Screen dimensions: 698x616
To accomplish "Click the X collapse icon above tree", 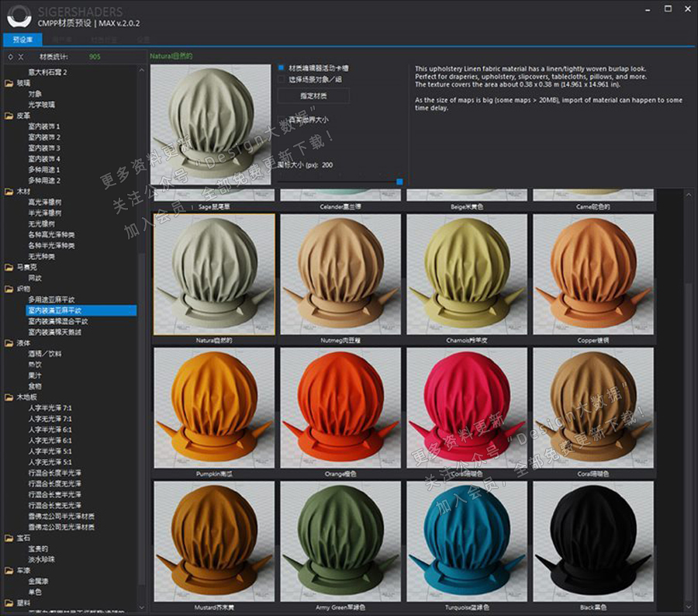I will 21,57.
